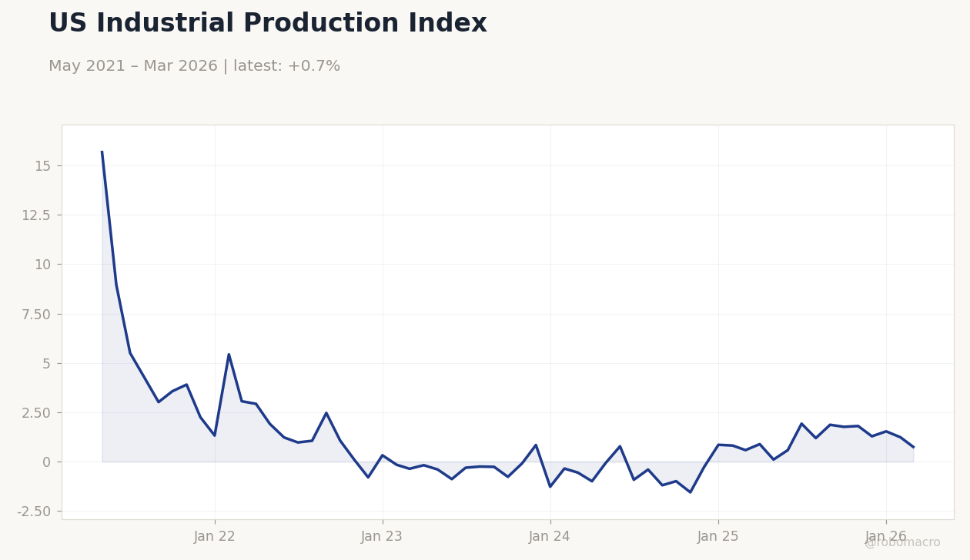970x560 pixels.
Task: Click the final data point at the line's end
Action: tap(913, 447)
